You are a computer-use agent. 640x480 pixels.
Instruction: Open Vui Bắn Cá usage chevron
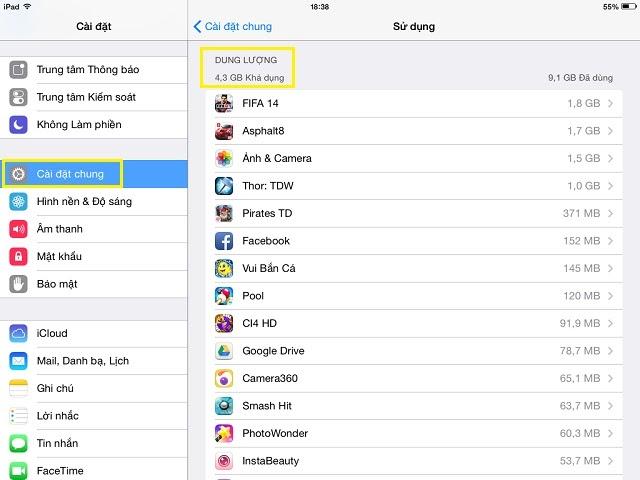pyautogui.click(x=610, y=268)
